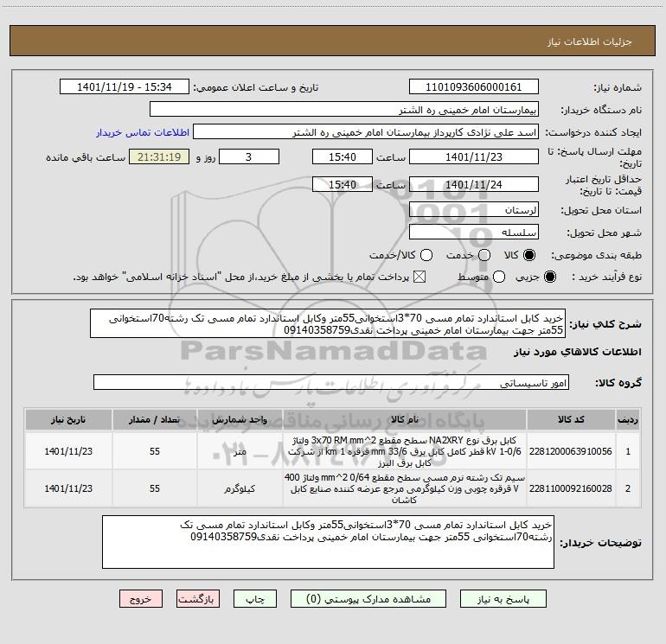
Task: Select the کالا/خدمت radio button
Action: pos(426,255)
